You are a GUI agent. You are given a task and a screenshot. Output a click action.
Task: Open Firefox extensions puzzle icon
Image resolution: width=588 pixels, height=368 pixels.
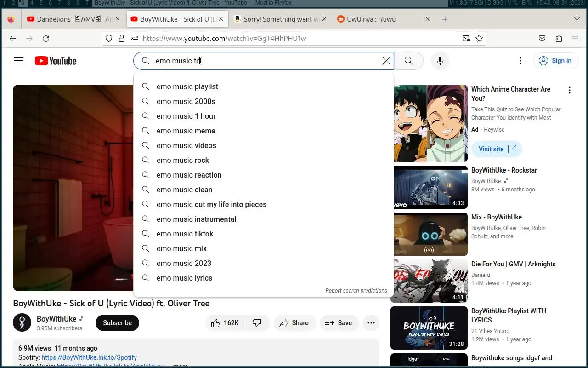(559, 39)
